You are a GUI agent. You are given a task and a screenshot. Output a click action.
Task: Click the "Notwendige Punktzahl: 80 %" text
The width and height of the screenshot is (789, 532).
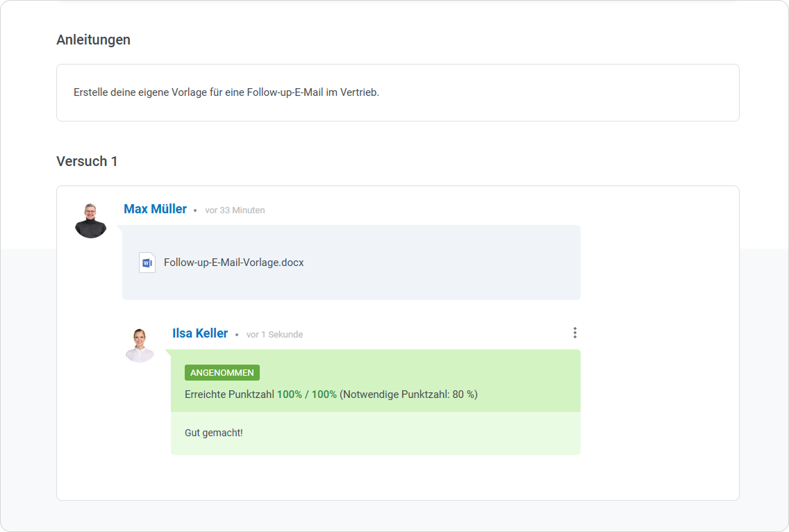(408, 394)
